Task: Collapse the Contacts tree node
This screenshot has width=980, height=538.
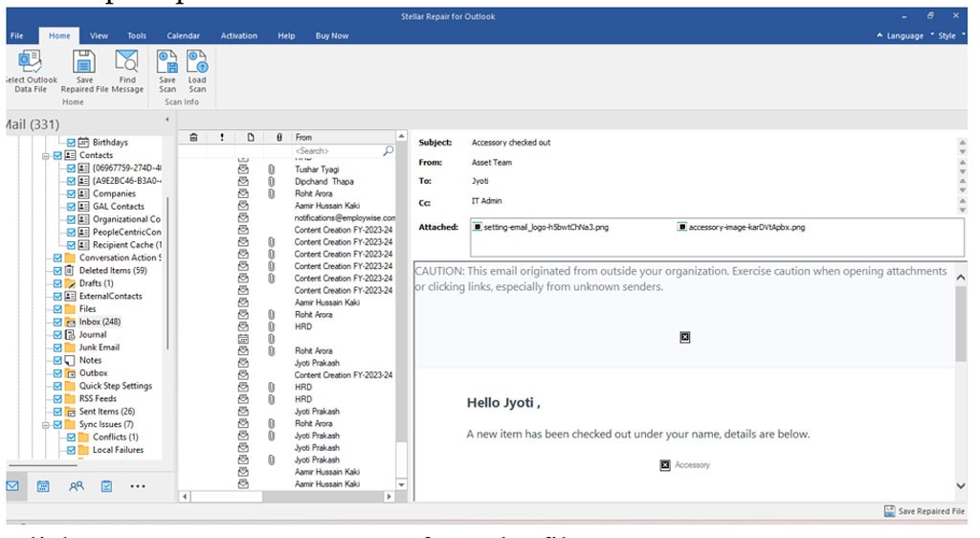Action: click(46, 156)
